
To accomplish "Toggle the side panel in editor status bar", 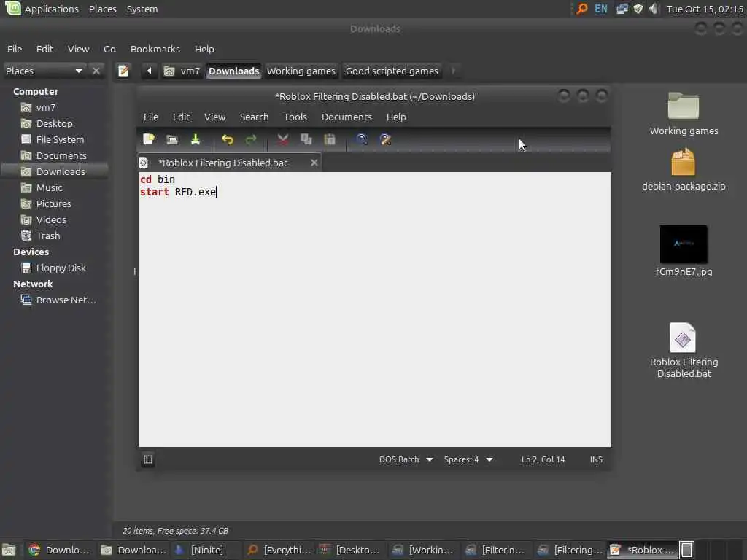I will 148,459.
